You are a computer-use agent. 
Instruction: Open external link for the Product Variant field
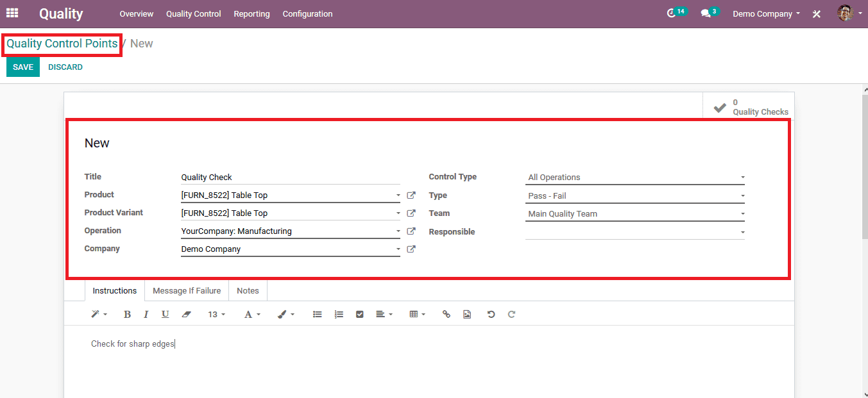(411, 213)
